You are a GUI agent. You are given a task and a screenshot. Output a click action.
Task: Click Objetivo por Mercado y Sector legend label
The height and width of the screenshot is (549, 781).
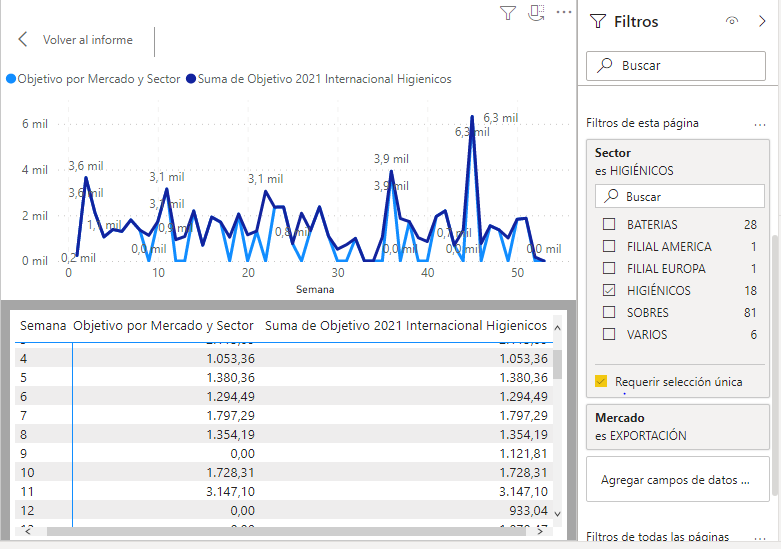click(99, 79)
